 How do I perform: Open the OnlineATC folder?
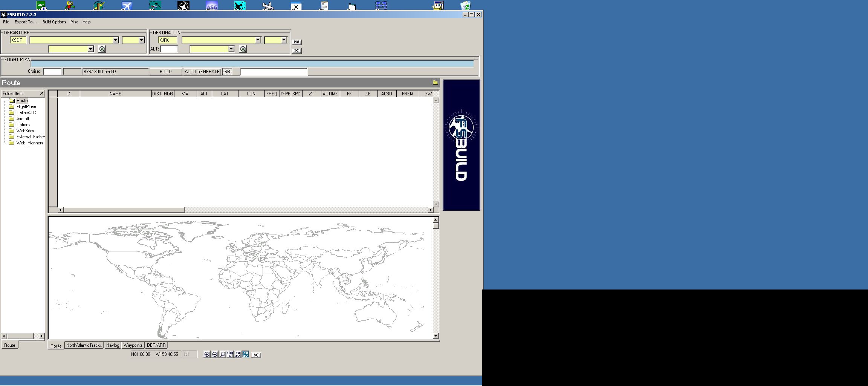point(26,113)
